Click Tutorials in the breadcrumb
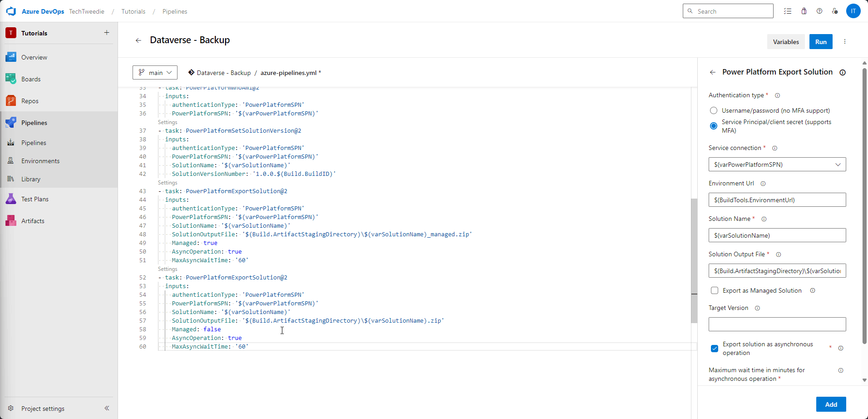Screen dimensions: 868x419 point(133,11)
